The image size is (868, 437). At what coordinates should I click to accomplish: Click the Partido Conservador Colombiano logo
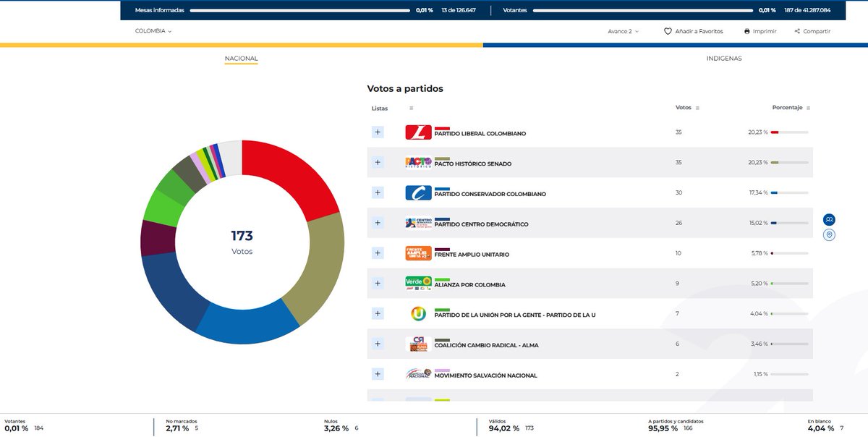point(418,192)
